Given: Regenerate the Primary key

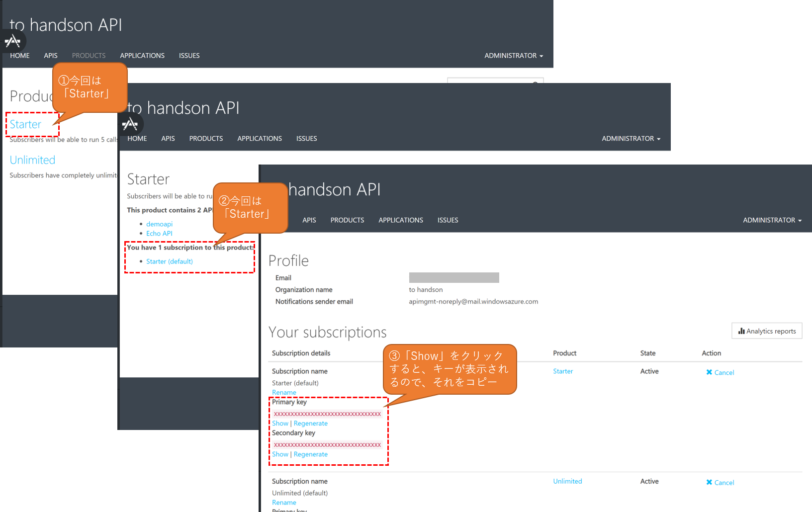Looking at the screenshot, I should [x=310, y=423].
